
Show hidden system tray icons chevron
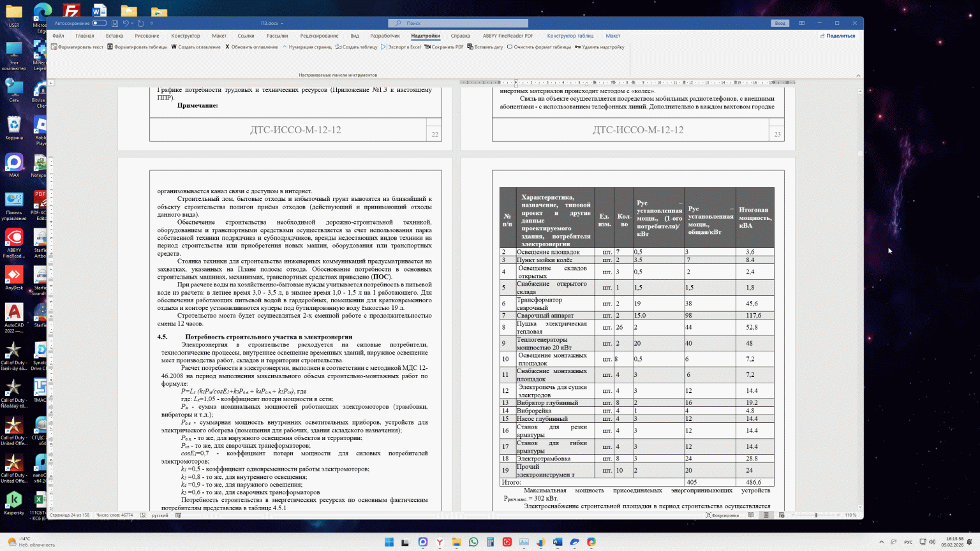click(x=882, y=542)
